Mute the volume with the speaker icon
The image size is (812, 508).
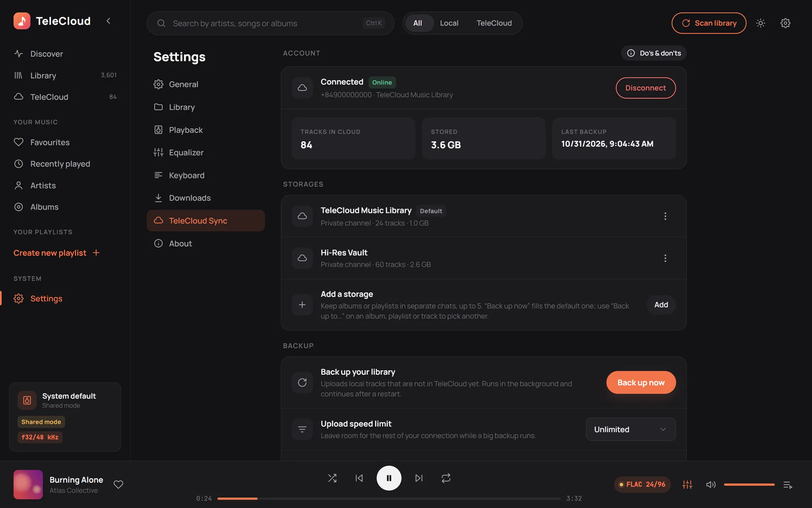point(711,485)
